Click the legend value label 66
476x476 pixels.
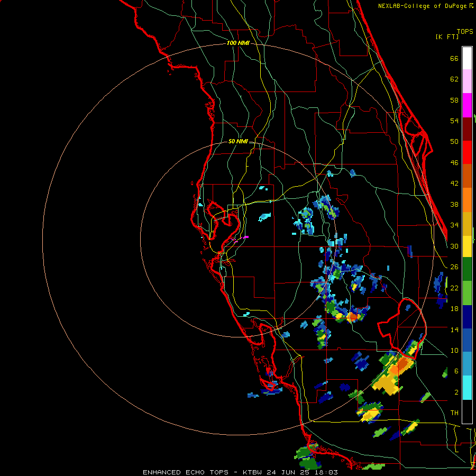coord(454,59)
